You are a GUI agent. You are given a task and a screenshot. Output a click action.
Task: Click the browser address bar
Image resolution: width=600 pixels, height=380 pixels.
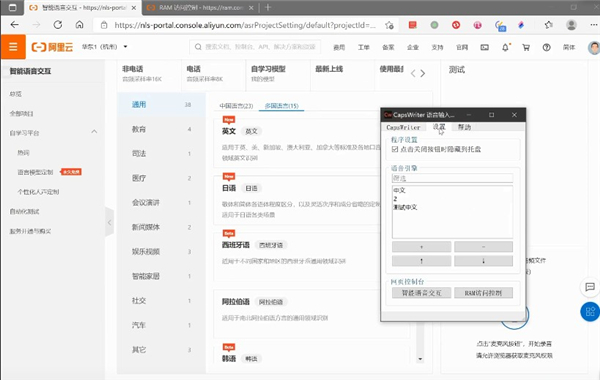245,25
